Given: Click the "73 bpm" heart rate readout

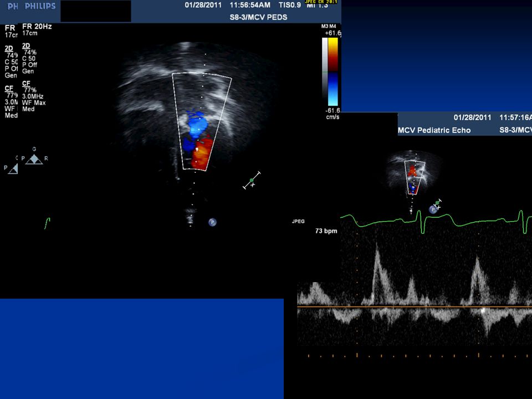Looking at the screenshot, I should 326,231.
